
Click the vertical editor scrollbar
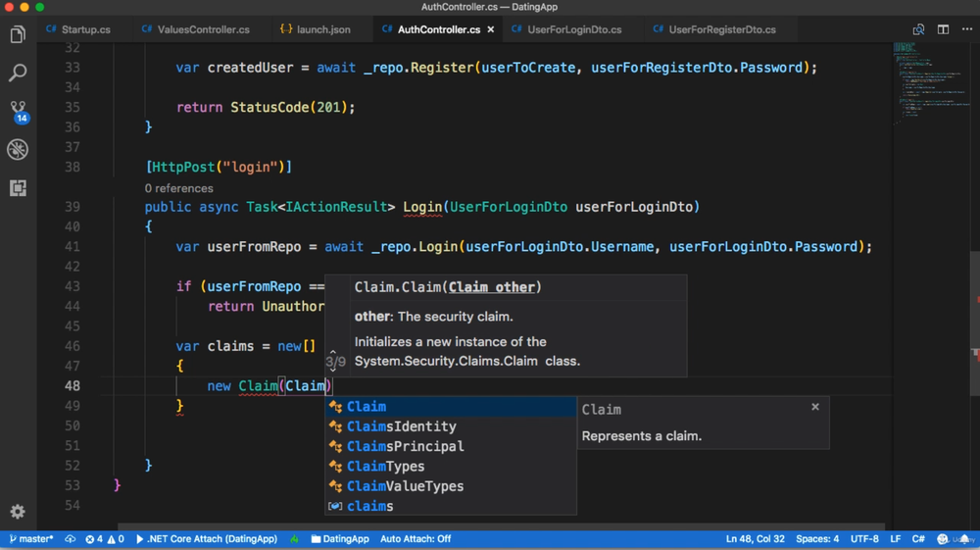[975, 323]
